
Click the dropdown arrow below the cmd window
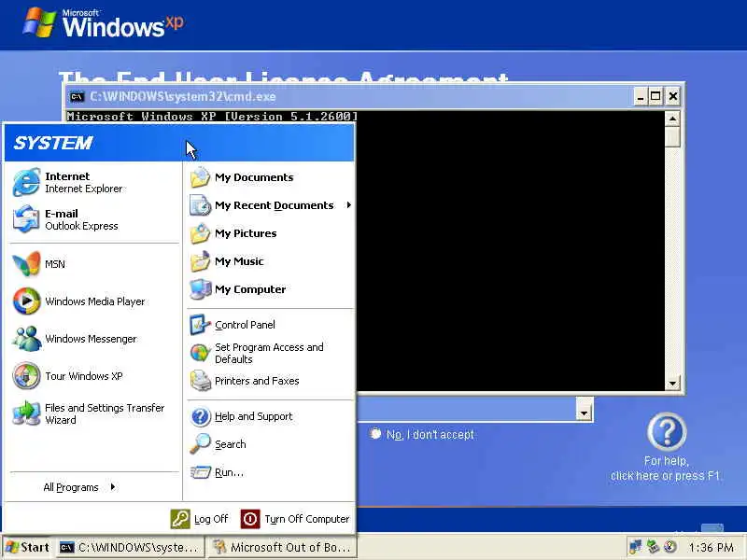[584, 411]
